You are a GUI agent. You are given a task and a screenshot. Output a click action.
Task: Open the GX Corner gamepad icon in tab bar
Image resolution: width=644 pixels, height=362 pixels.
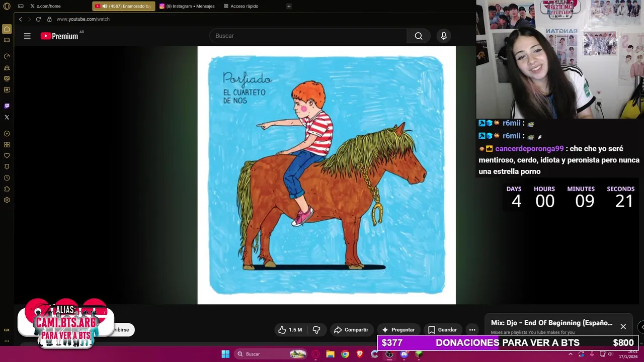(x=21, y=6)
